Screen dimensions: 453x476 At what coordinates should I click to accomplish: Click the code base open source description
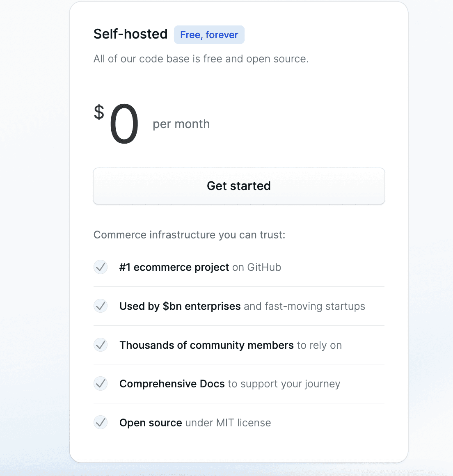(201, 59)
